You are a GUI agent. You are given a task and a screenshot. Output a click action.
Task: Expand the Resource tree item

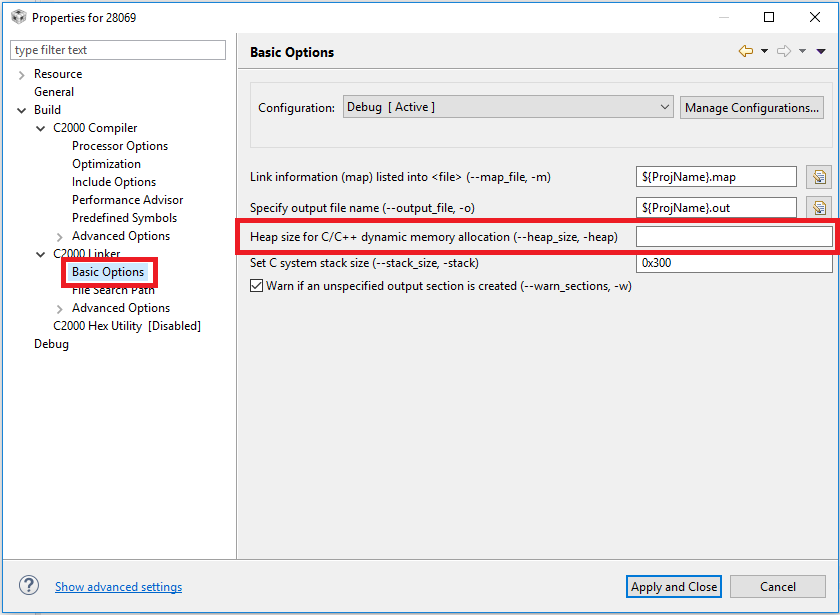(21, 73)
